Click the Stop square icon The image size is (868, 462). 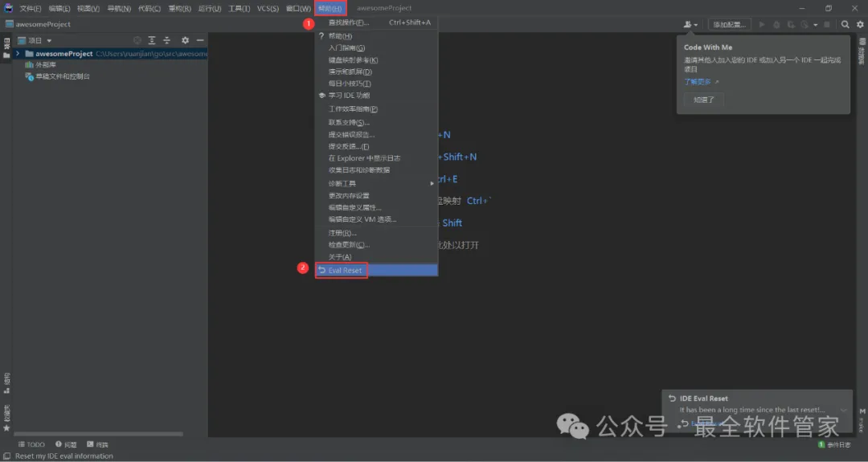click(827, 24)
